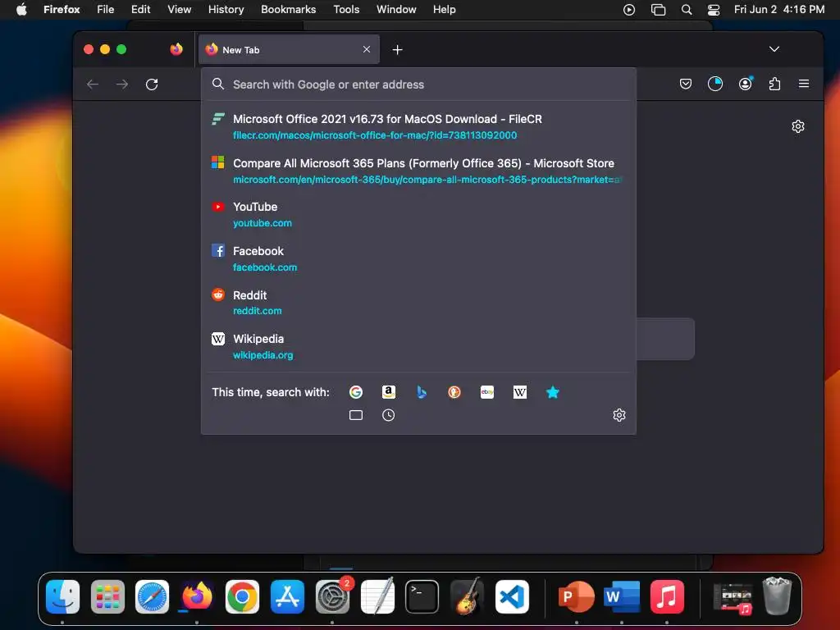The image size is (840, 630).
Task: Open the View menu
Action: point(180,9)
